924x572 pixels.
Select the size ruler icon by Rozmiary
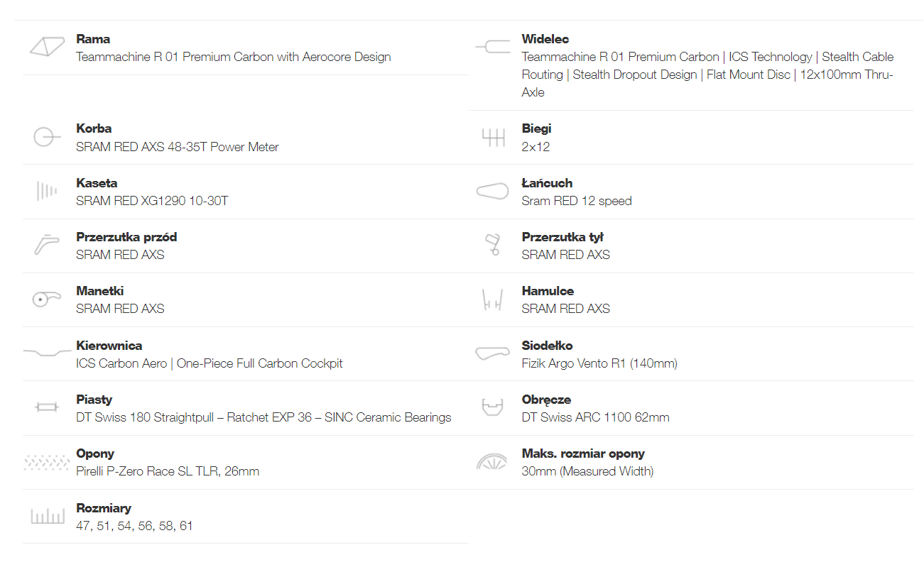(47, 516)
